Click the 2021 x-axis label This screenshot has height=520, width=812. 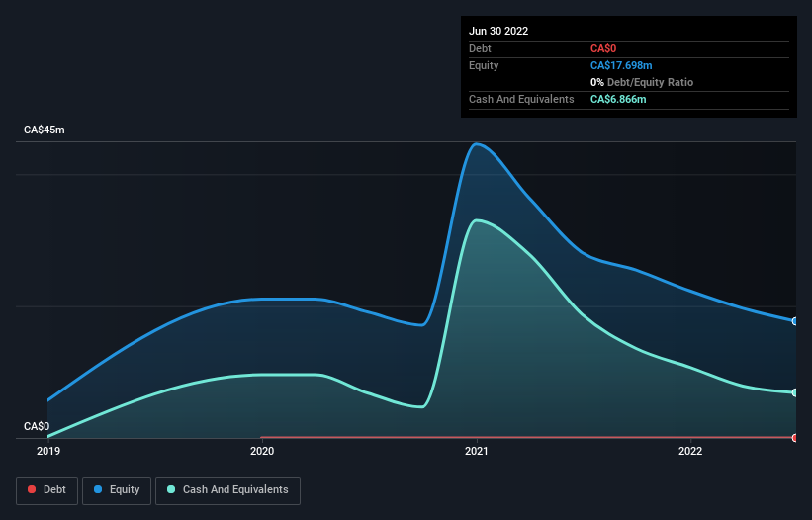tap(477, 451)
